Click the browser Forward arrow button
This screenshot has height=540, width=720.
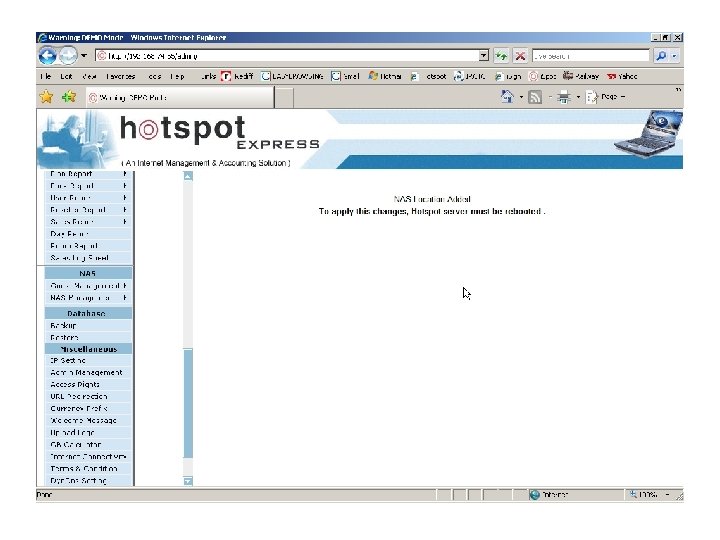[68, 56]
